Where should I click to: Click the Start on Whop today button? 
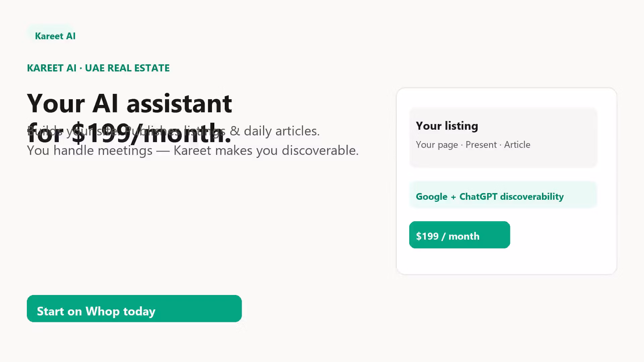pos(134,308)
